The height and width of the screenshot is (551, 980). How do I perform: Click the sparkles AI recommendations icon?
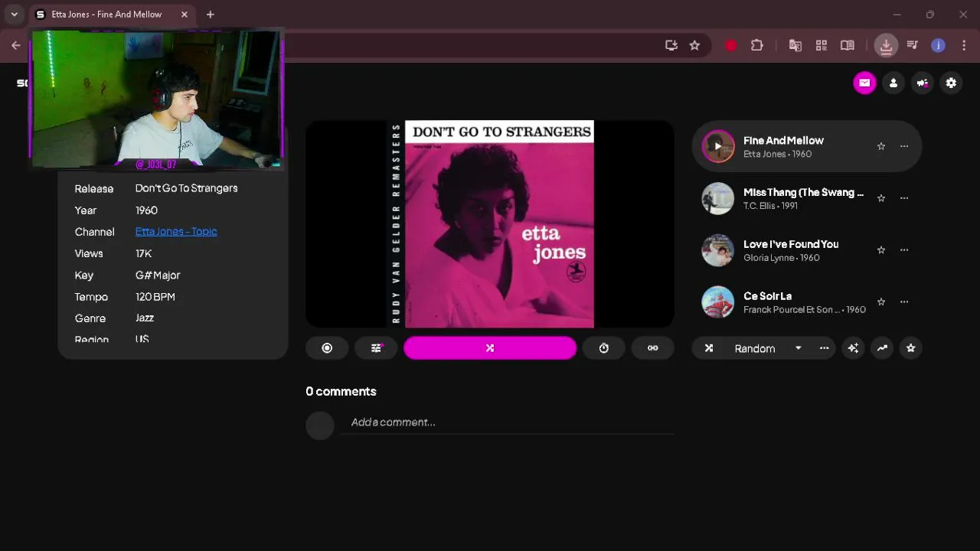coord(853,348)
